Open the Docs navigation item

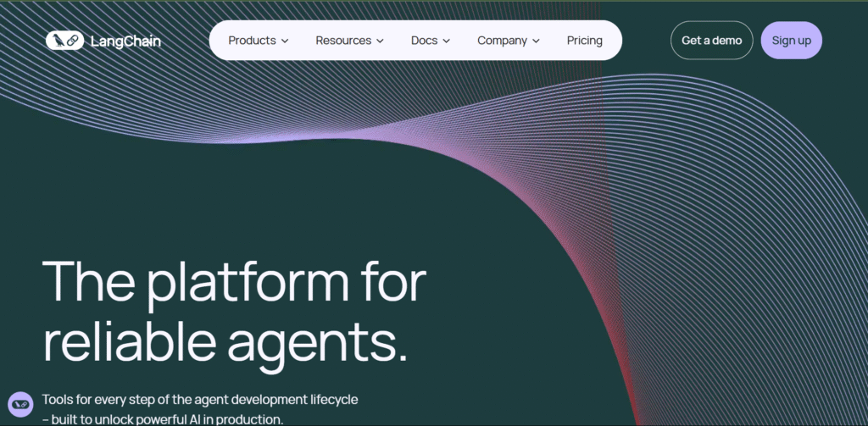click(424, 41)
